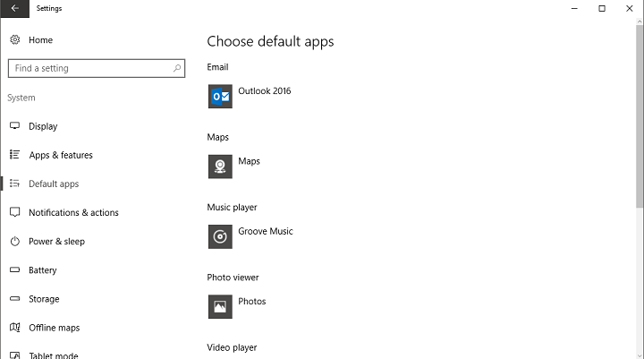Click the Email section label

(x=217, y=67)
